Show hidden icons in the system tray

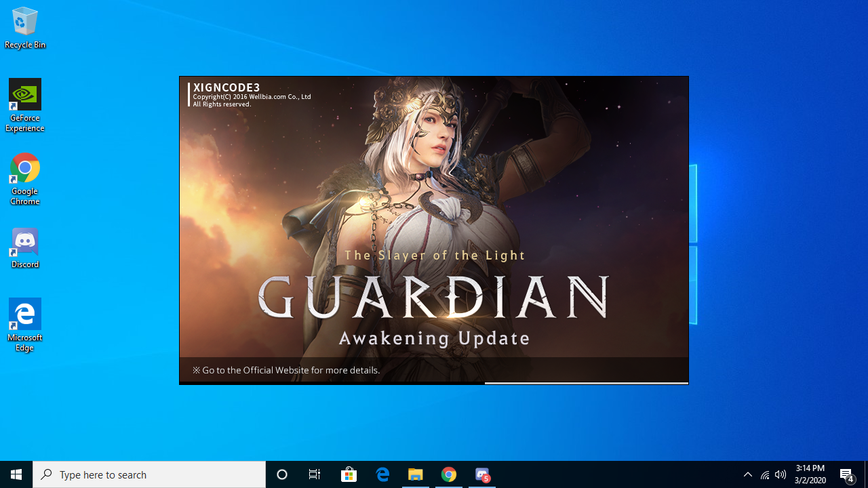coord(748,474)
